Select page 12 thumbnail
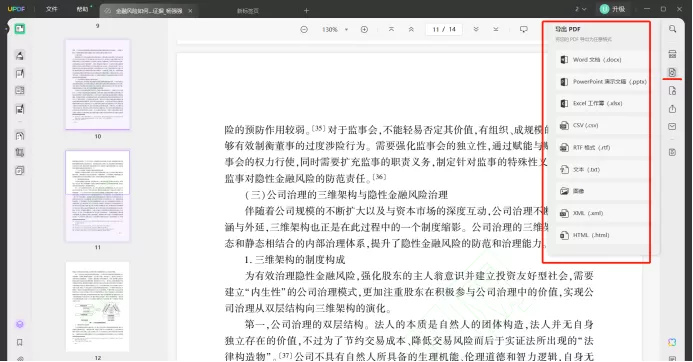693x362 pixels. coord(98,307)
